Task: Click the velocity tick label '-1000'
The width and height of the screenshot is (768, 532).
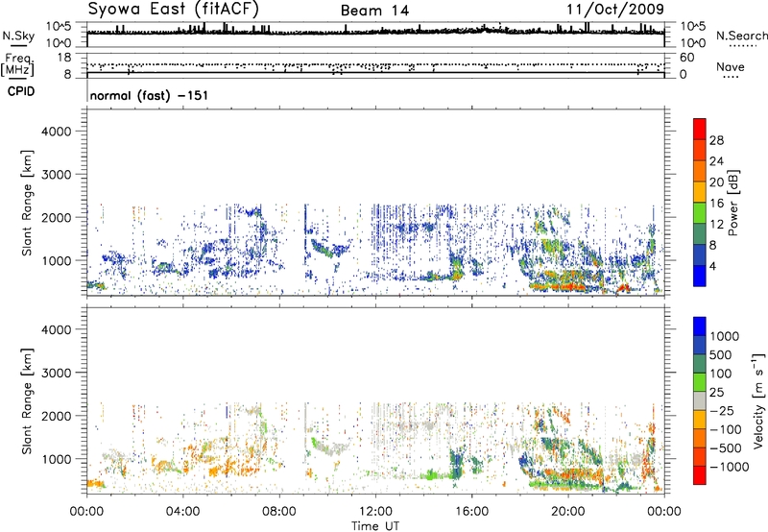Action: 730,467
